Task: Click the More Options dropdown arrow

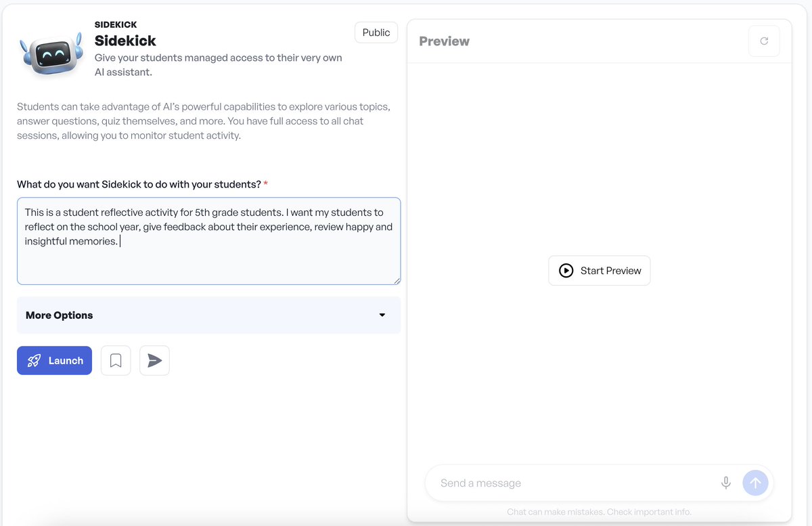Action: 382,315
